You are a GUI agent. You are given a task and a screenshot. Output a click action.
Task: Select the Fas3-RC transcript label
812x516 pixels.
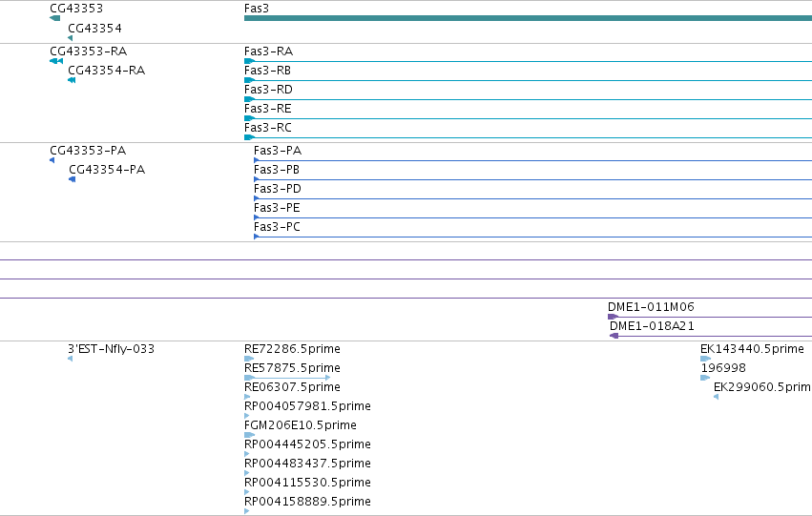268,128
